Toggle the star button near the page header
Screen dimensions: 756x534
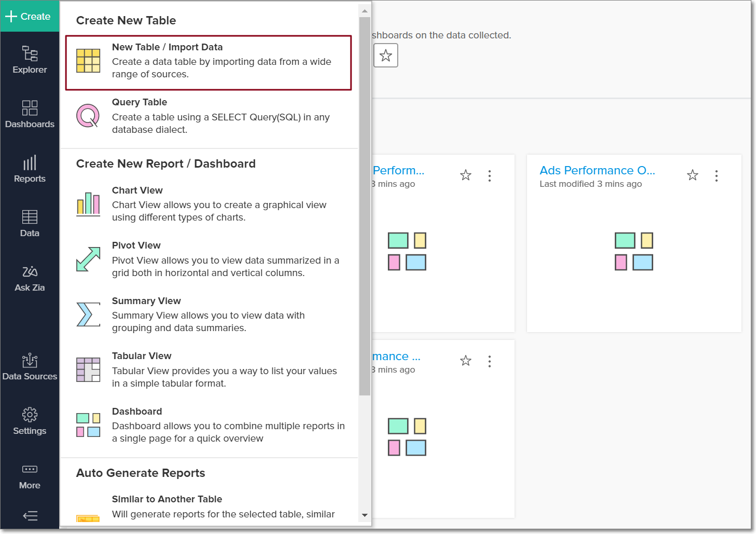[x=386, y=56]
